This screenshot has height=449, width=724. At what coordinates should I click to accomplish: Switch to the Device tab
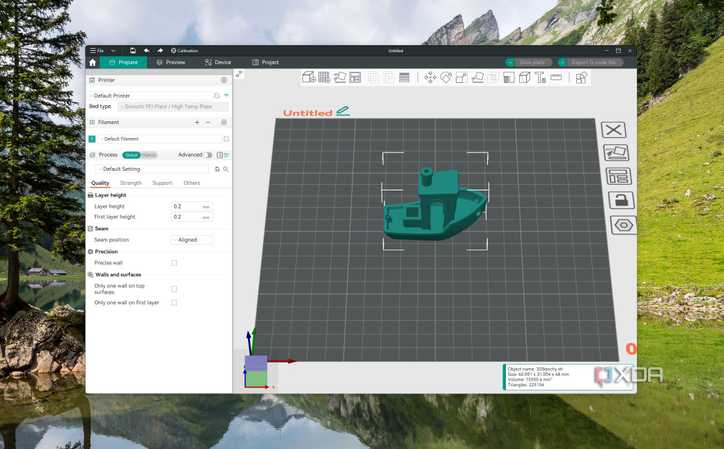click(x=217, y=62)
